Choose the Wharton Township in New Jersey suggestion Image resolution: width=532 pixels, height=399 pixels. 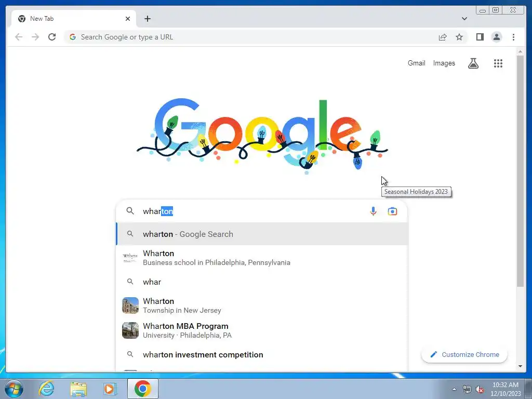coord(262,305)
